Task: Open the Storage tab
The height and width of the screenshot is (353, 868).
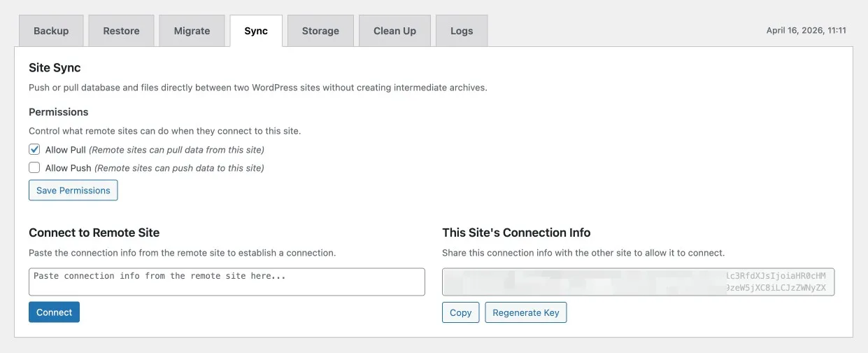Action: pyautogui.click(x=320, y=31)
